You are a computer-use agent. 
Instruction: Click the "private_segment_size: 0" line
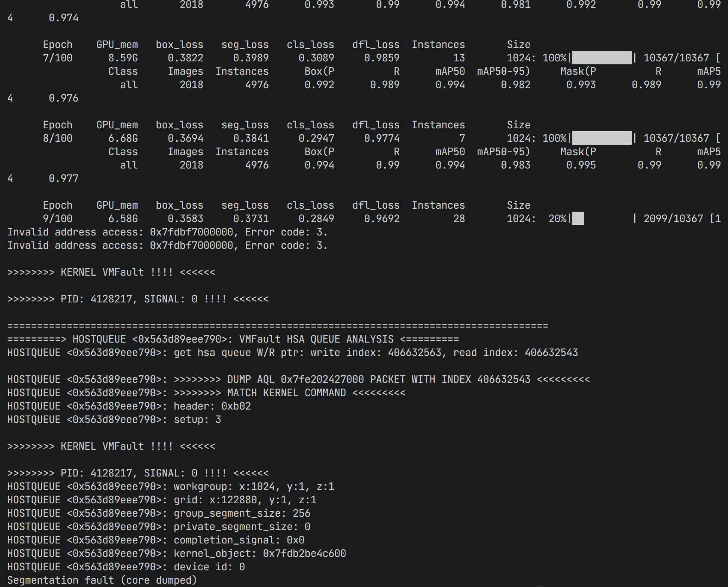159,527
